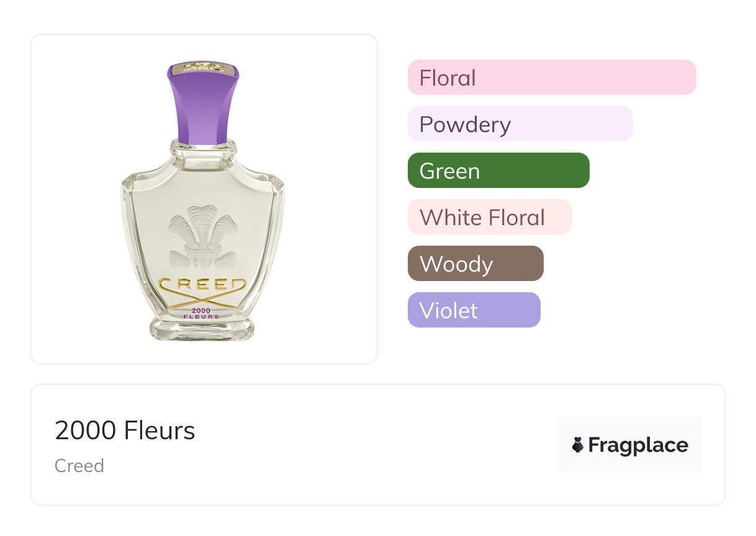The image size is (756, 536).
Task: Click the Floral accord bar
Action: pos(551,78)
